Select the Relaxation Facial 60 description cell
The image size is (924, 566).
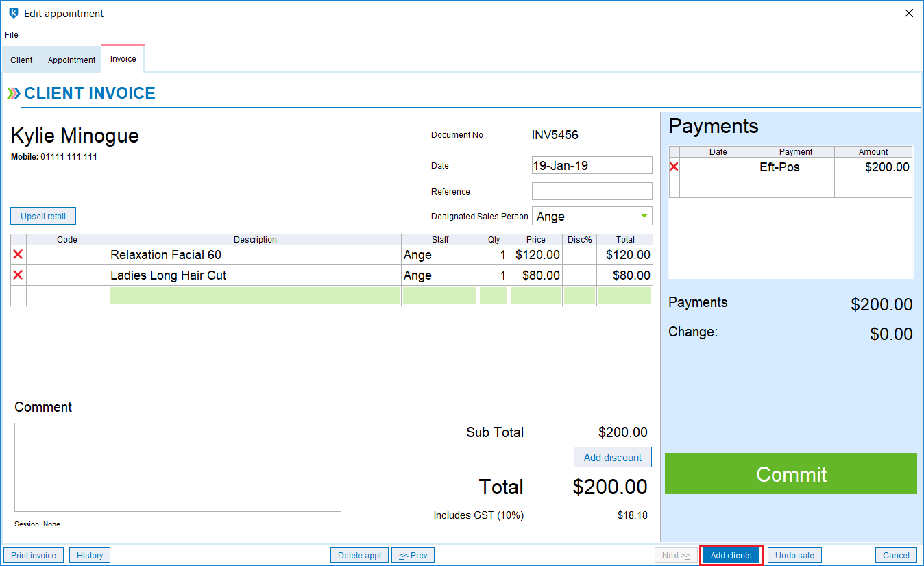coord(254,255)
